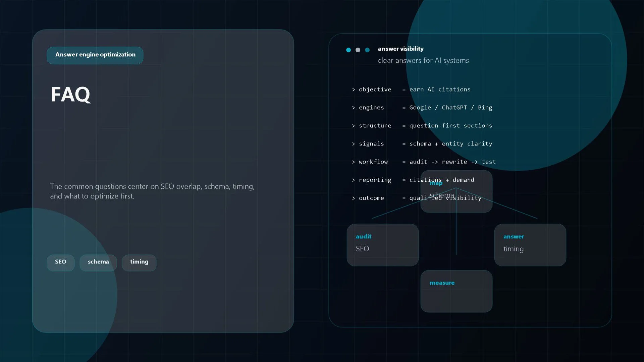The height and width of the screenshot is (362, 644).
Task: Select the timing tag chip
Action: [x=139, y=262]
